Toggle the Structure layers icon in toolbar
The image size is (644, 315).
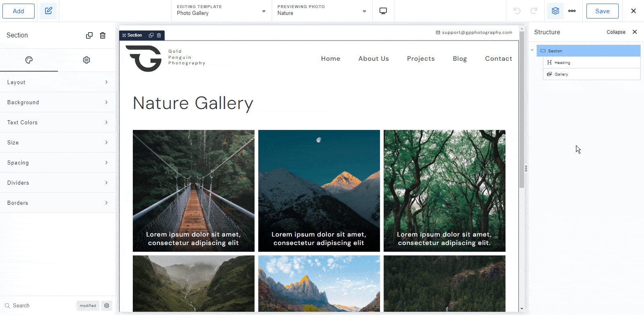pos(555,11)
